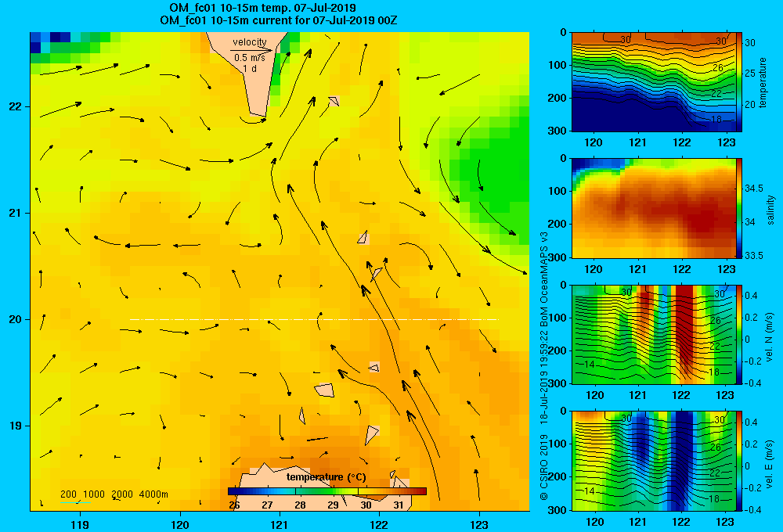This screenshot has height=532, width=783.
Task: Click the 'temperature (°C)' color bar title
Action: 326,477
